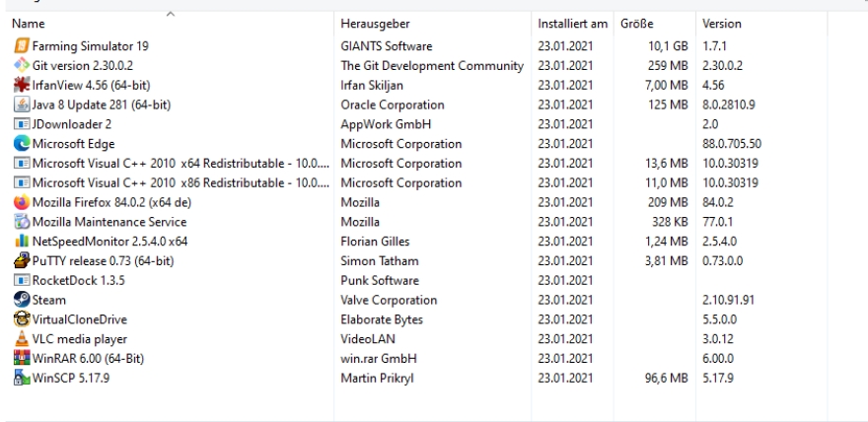
Task: Click the JDownloader 2 program icon
Action: click(x=21, y=124)
